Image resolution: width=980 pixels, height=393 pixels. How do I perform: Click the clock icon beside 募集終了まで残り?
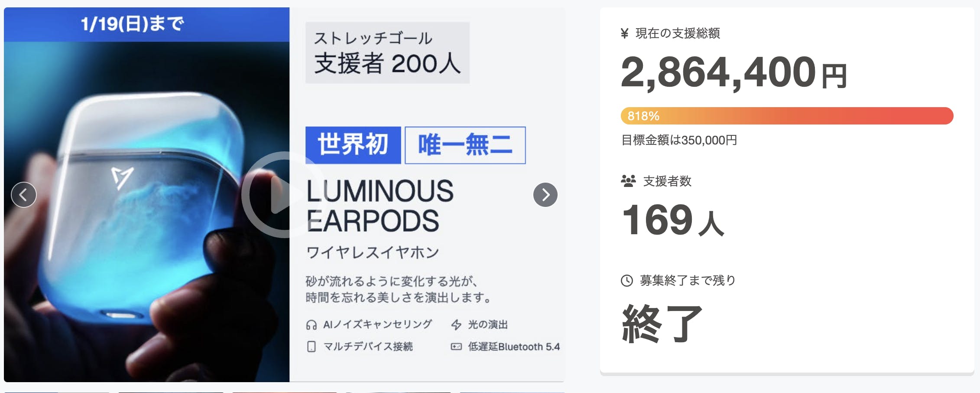(x=627, y=281)
